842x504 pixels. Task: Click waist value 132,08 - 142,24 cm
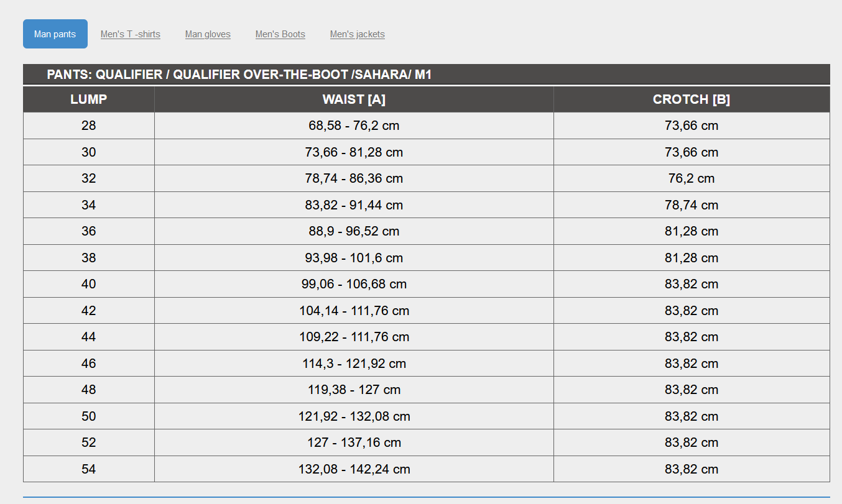point(354,469)
